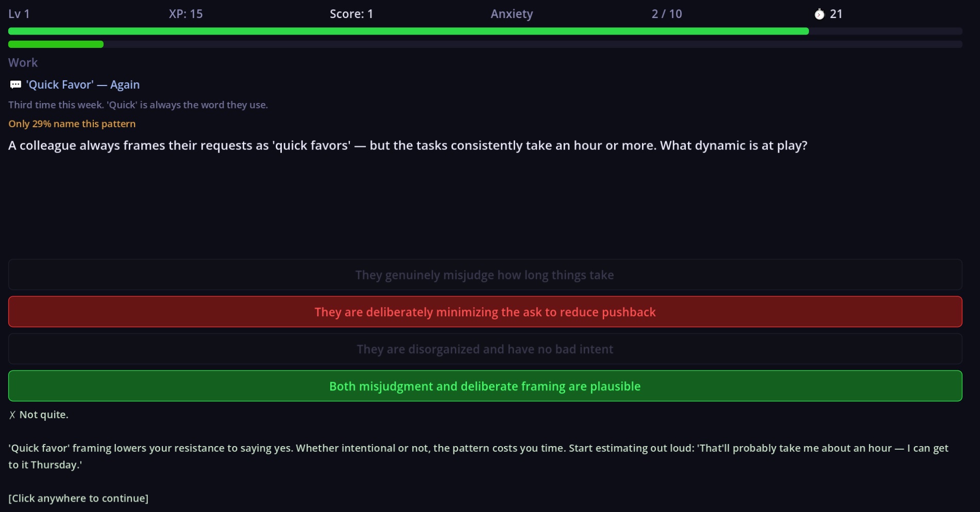980x512 pixels.
Task: Click the Score: 1 display
Action: coord(351,14)
